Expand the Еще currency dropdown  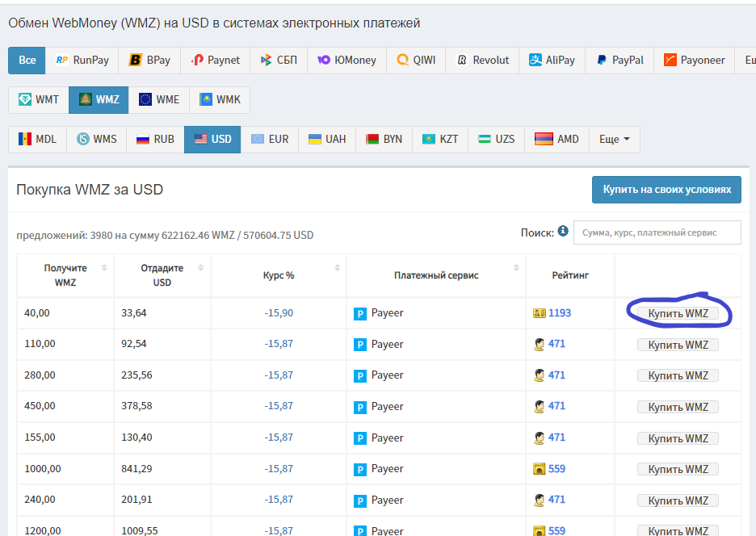[x=614, y=140]
